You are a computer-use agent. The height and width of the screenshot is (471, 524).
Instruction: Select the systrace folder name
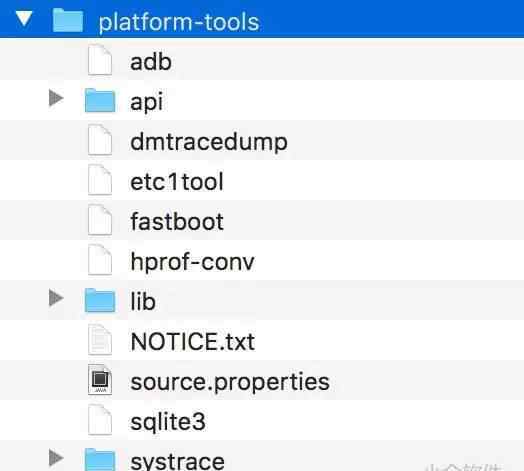tap(177, 462)
